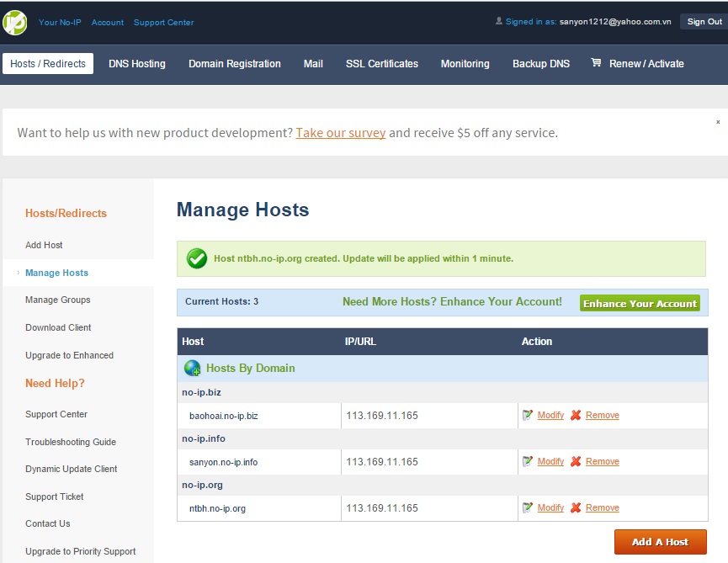This screenshot has width=728, height=563.
Task: Open Support Ticket in the sidebar
Action: click(55, 497)
